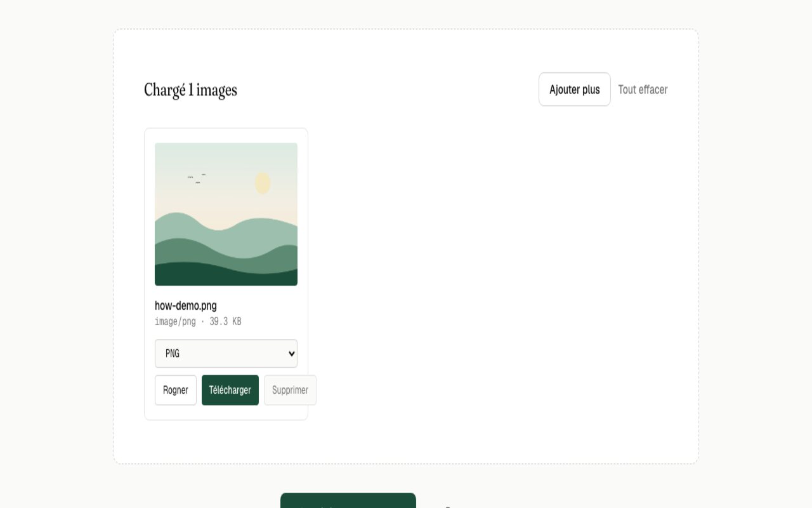Click the Chargé 1 images heading
Viewport: 812px width, 508px height.
(x=190, y=90)
